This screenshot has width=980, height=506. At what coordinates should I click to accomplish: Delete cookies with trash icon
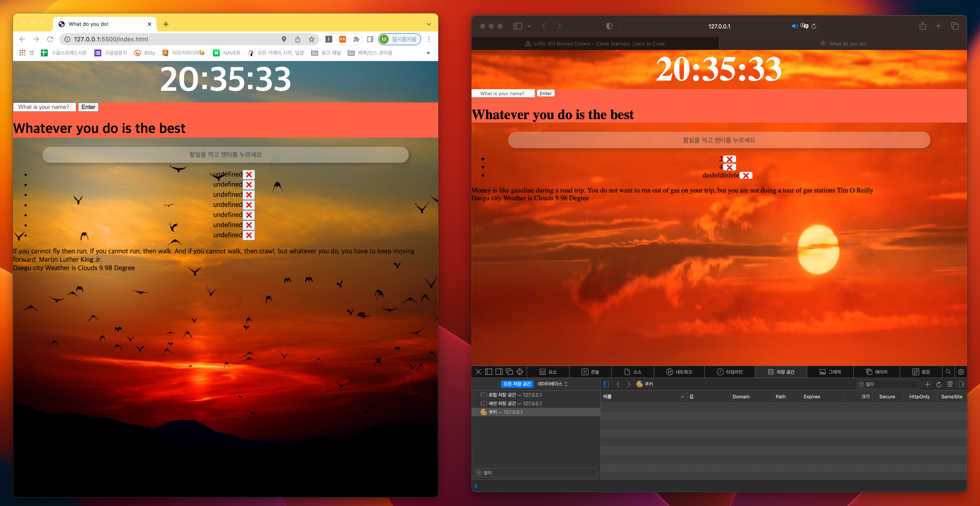(x=950, y=384)
